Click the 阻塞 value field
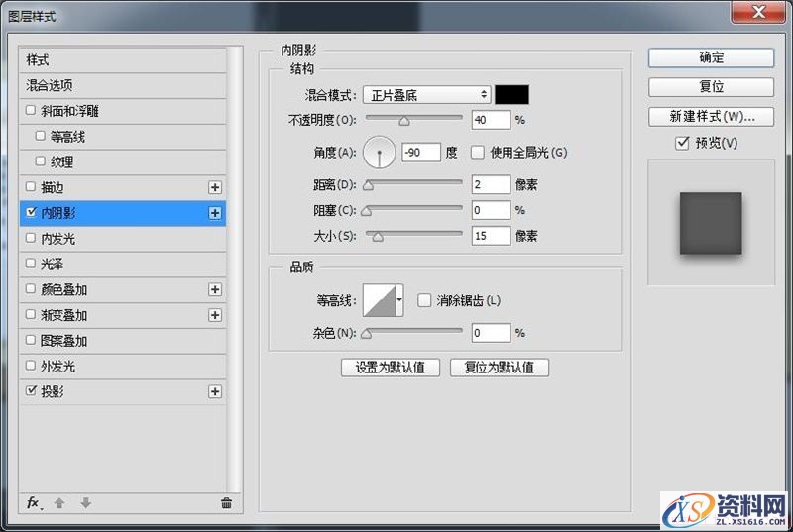The height and width of the screenshot is (532, 793). click(491, 210)
